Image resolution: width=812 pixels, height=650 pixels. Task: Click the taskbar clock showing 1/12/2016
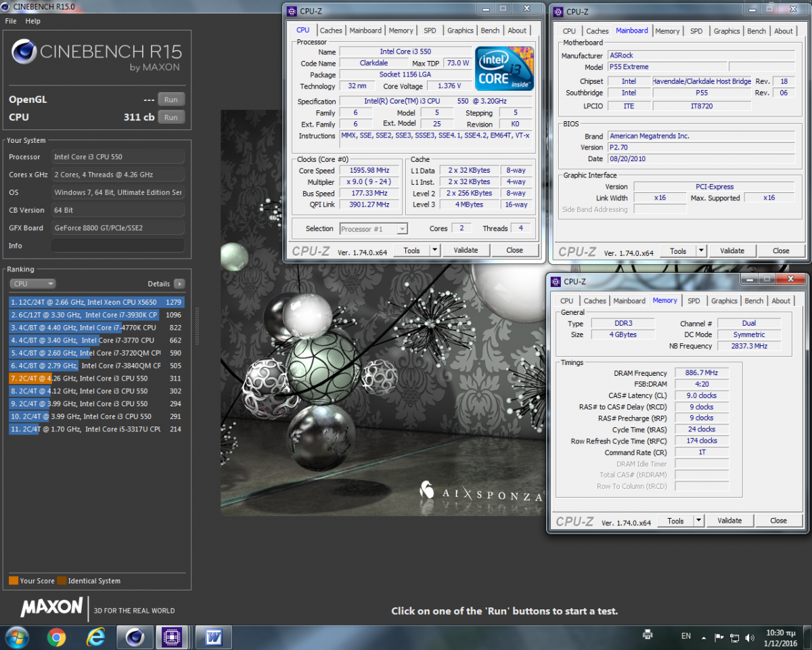(x=780, y=637)
